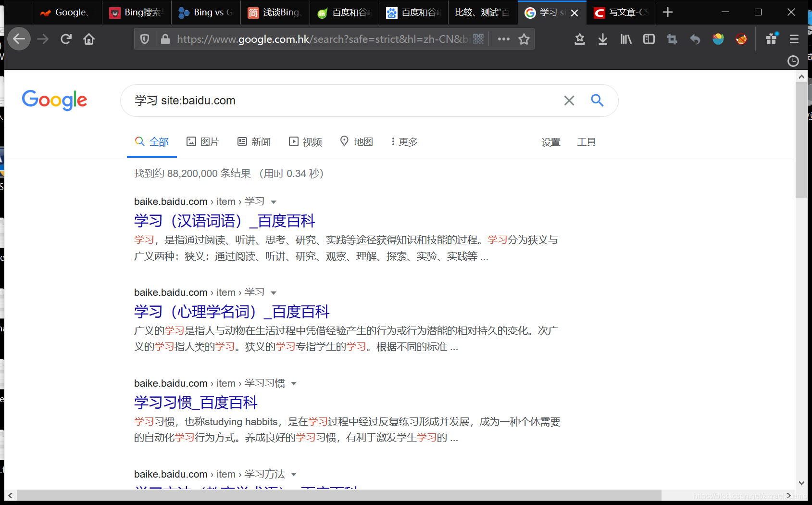This screenshot has height=505, width=812.
Task: Click the horizontal scrollbar thumb
Action: [339, 495]
